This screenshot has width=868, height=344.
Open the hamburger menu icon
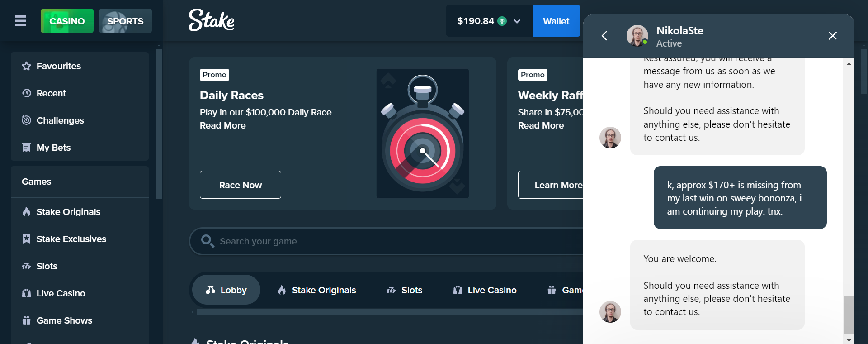tap(20, 21)
